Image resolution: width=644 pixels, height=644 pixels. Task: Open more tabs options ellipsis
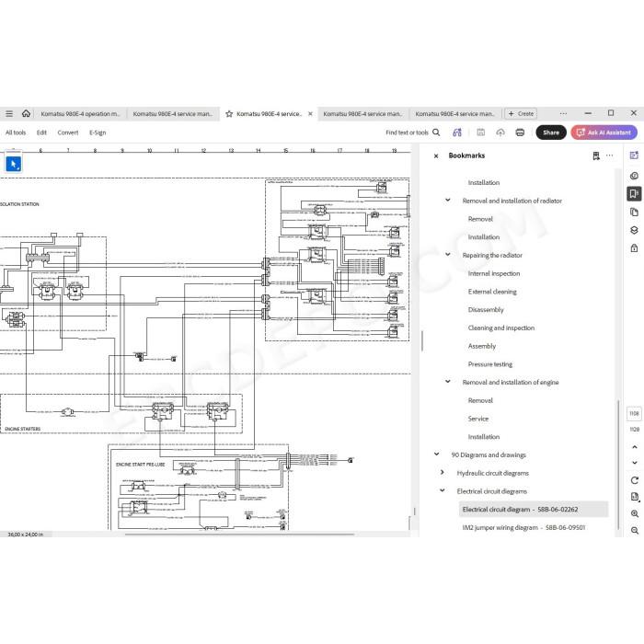[563, 113]
